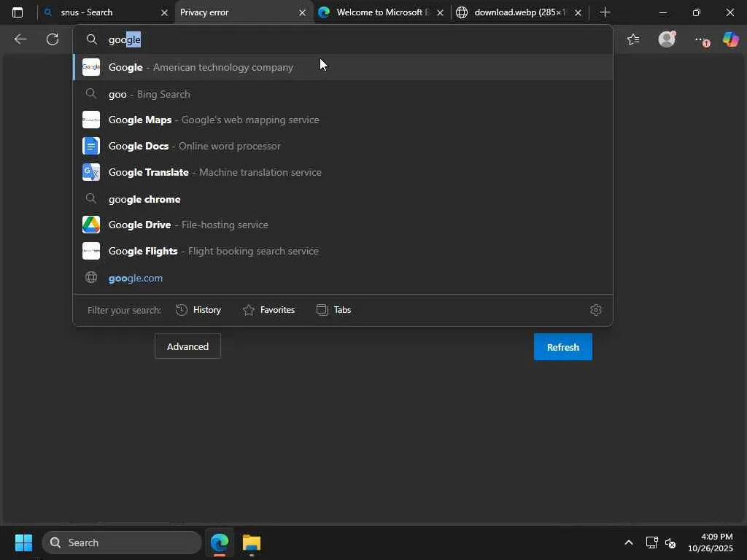Open the Favorites star list icon
This screenshot has height=560, width=747.
(x=633, y=39)
